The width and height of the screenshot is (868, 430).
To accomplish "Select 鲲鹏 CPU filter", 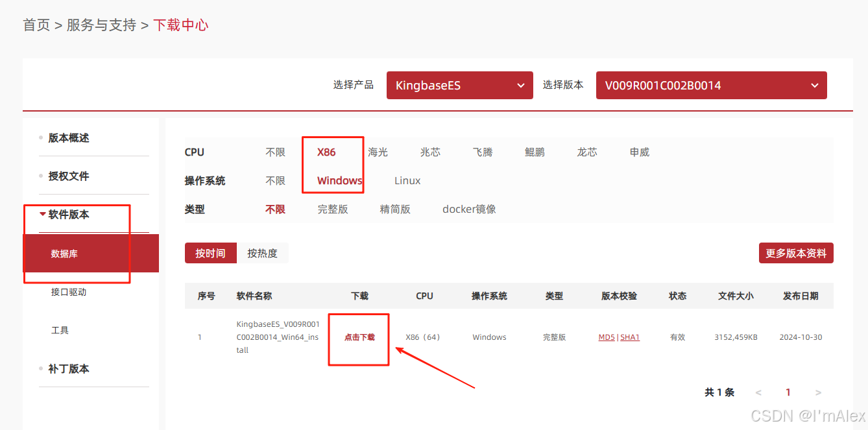I will pyautogui.click(x=535, y=152).
